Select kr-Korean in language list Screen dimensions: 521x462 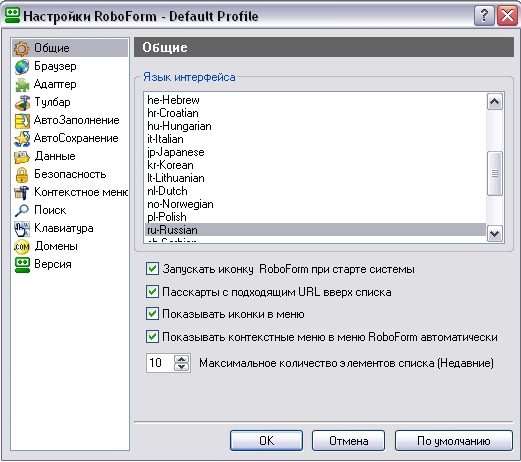(x=315, y=165)
